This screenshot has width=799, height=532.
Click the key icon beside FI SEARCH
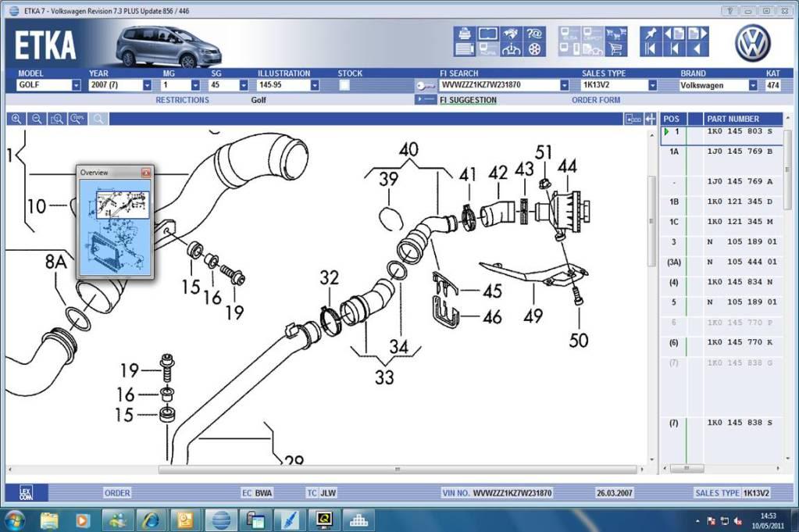click(x=424, y=86)
